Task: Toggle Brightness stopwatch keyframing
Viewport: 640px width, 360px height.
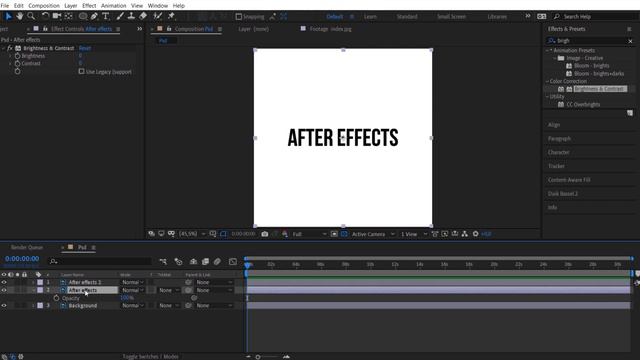Action: (18, 56)
